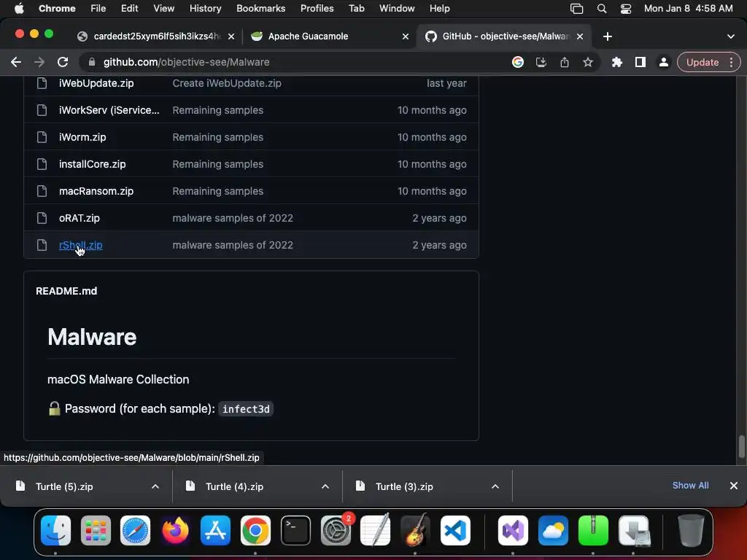Open the Profiles menu
The height and width of the screenshot is (560, 747).
tap(317, 9)
